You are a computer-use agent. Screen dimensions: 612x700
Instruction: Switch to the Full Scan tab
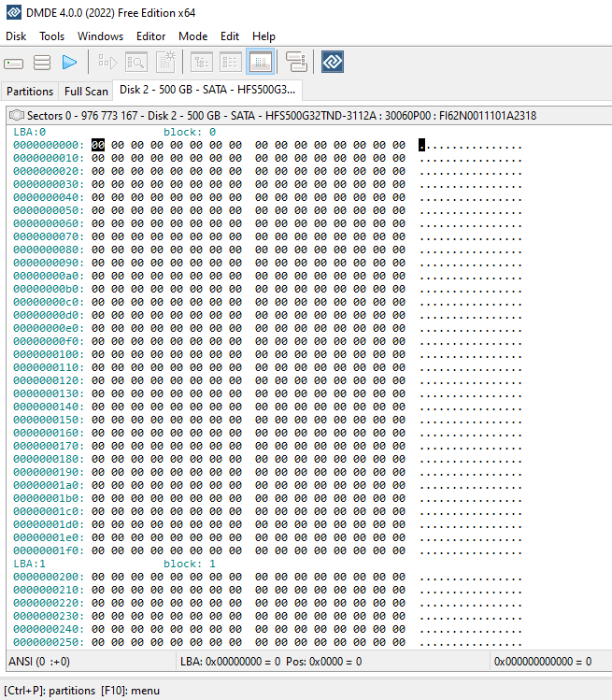coord(86,91)
